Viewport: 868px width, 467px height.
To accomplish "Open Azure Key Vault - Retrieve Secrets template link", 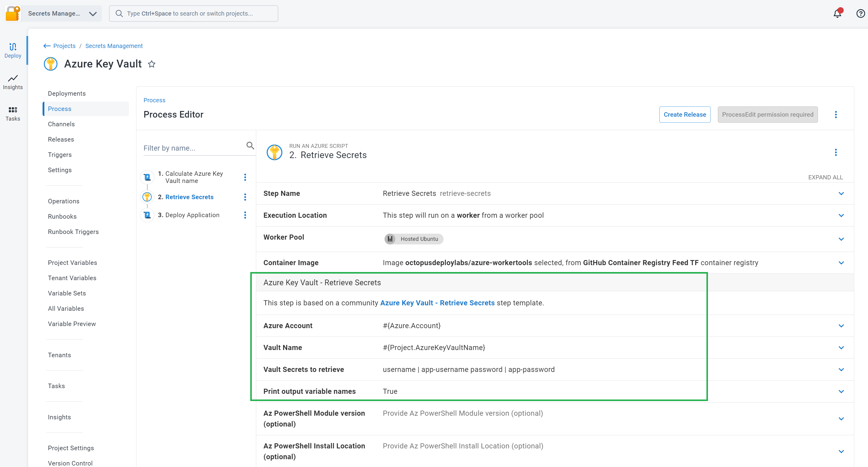I will click(x=437, y=303).
